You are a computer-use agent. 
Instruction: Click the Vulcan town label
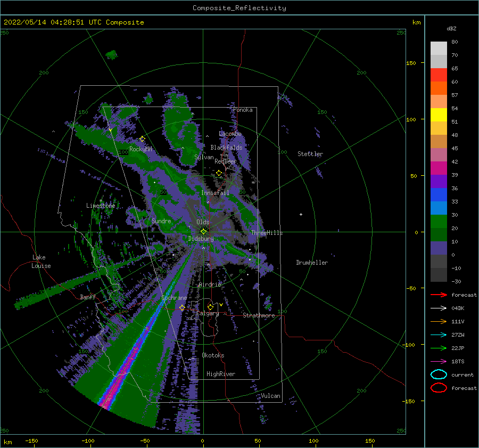(270, 396)
